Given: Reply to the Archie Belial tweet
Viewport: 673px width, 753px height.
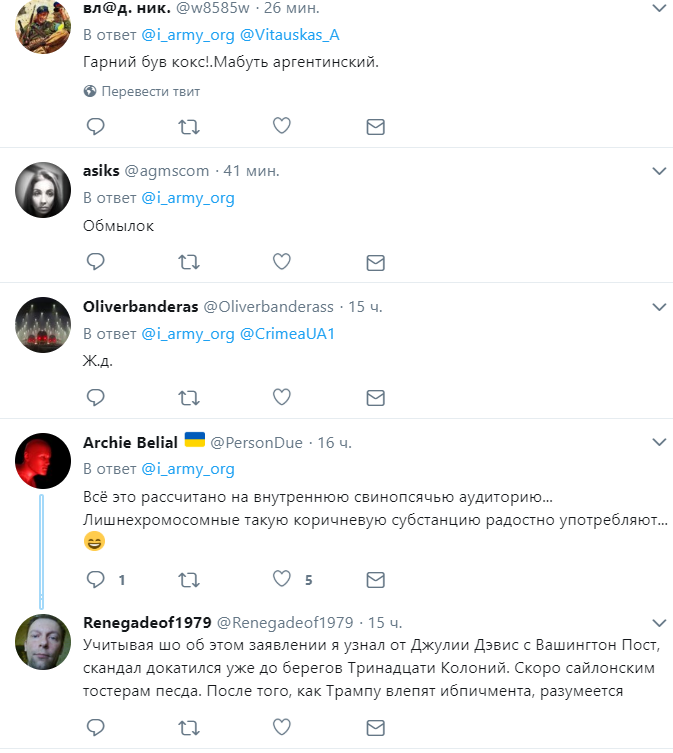Looking at the screenshot, I should tap(96, 579).
